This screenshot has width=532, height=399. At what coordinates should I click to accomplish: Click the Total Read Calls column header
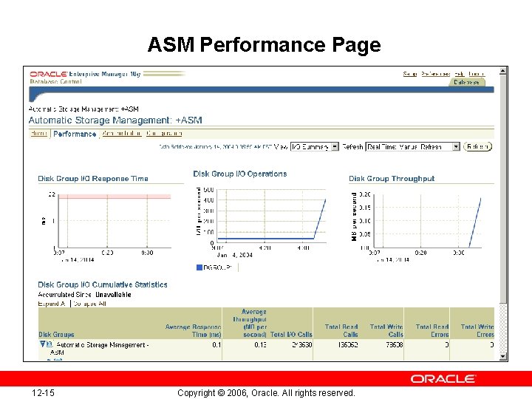coord(341,330)
